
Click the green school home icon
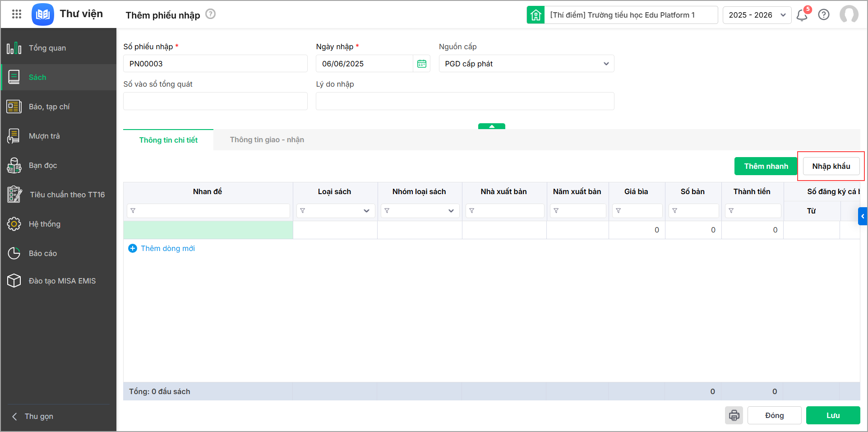pos(536,15)
